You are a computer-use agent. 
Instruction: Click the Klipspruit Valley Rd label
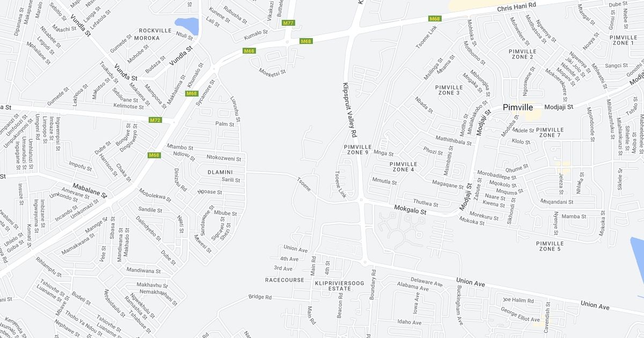click(x=350, y=109)
